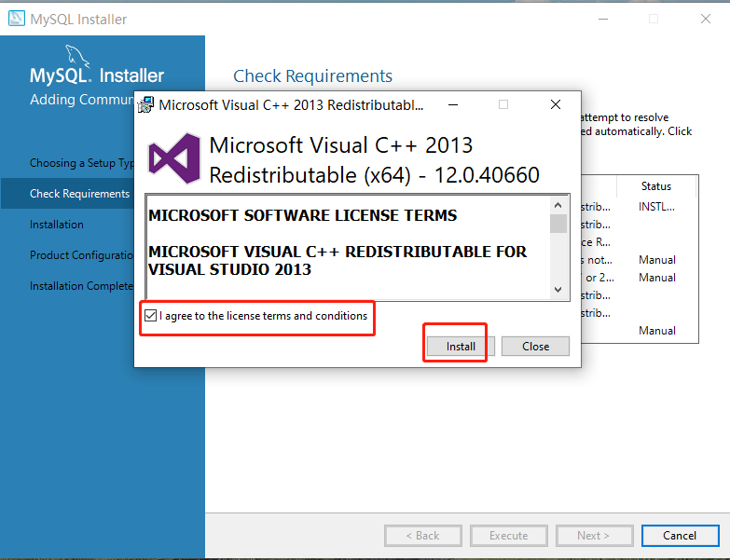
Task: Close the MySQL Installer window
Action: click(706, 19)
